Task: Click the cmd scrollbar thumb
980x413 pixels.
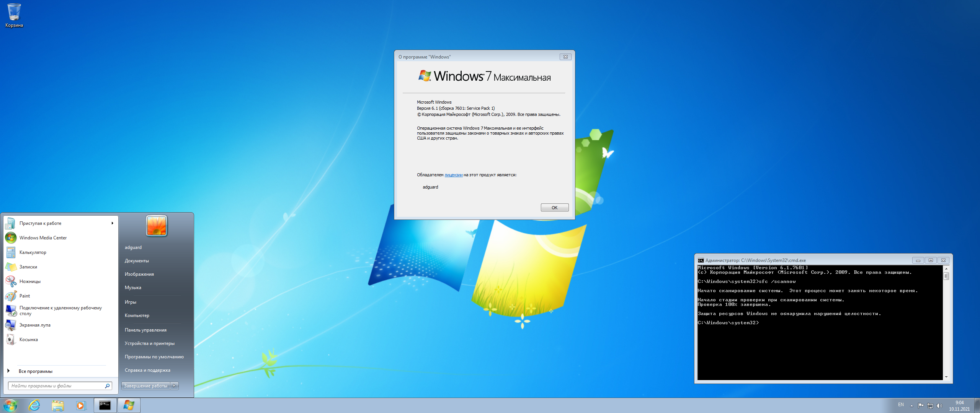Action: [946, 276]
